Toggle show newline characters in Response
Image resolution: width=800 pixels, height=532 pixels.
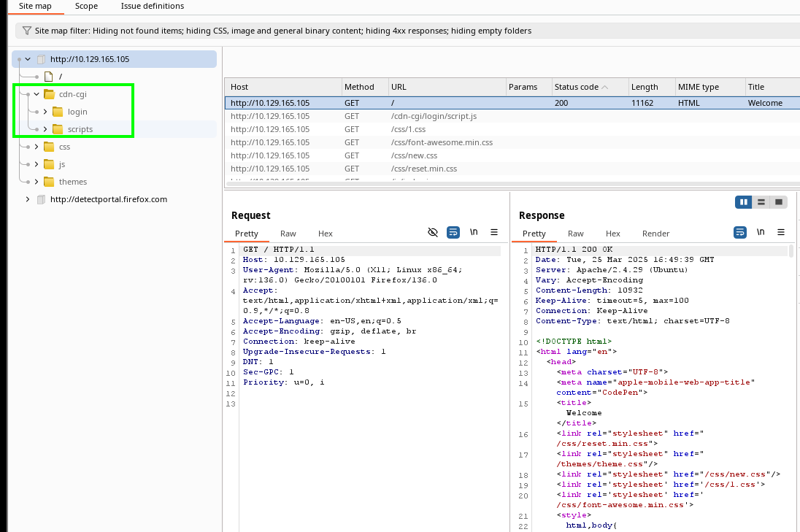click(x=760, y=232)
